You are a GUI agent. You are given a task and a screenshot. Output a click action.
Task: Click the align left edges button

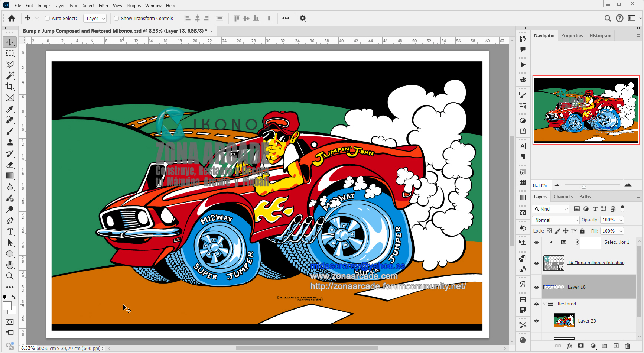(188, 18)
